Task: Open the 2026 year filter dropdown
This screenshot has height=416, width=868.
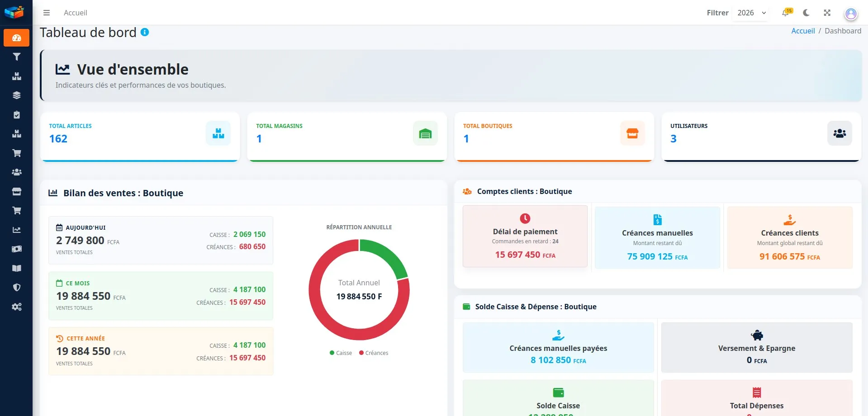Action: tap(752, 13)
